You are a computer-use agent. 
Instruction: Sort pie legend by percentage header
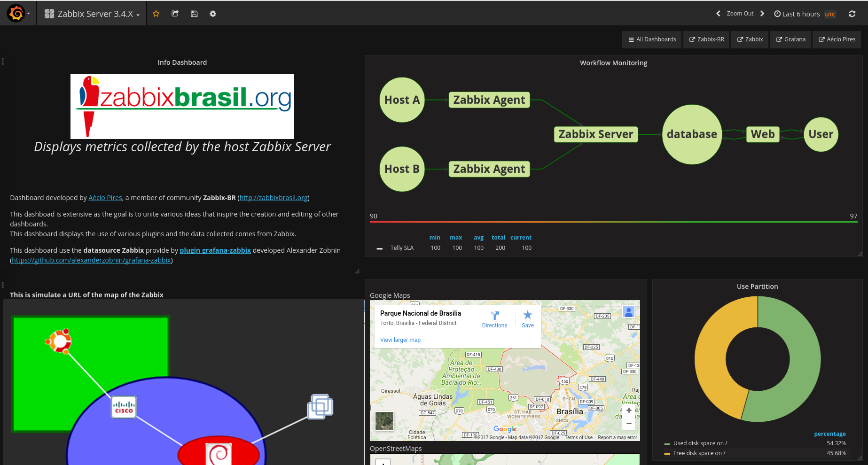coord(829,434)
